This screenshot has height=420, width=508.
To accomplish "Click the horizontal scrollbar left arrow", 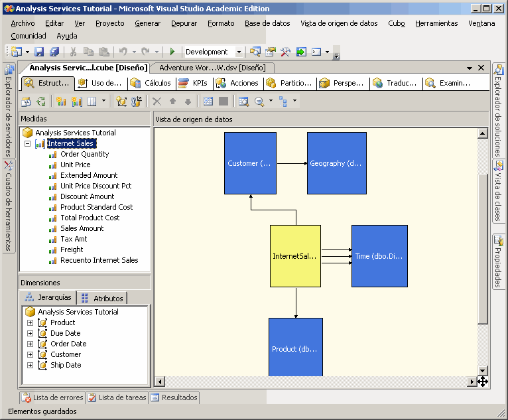I will (x=159, y=382).
